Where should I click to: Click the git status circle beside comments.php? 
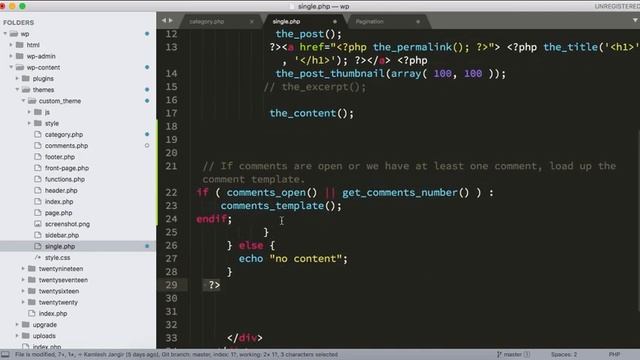click(147, 145)
